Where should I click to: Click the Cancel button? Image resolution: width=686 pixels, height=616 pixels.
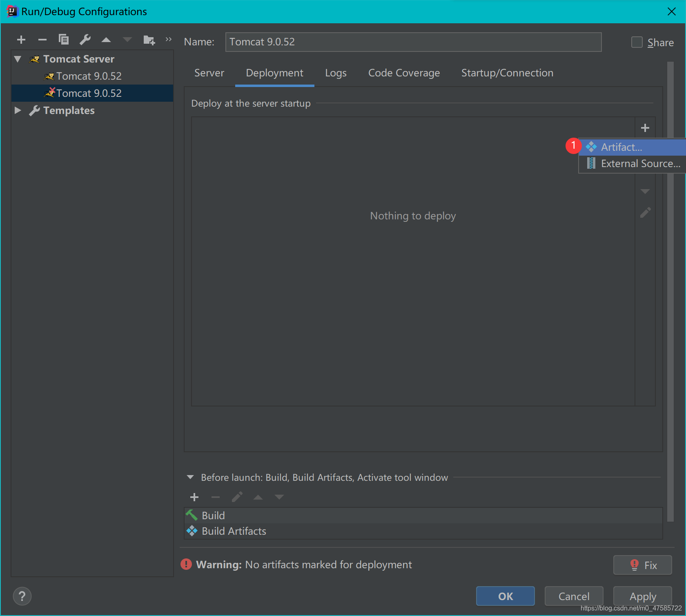pos(574,596)
